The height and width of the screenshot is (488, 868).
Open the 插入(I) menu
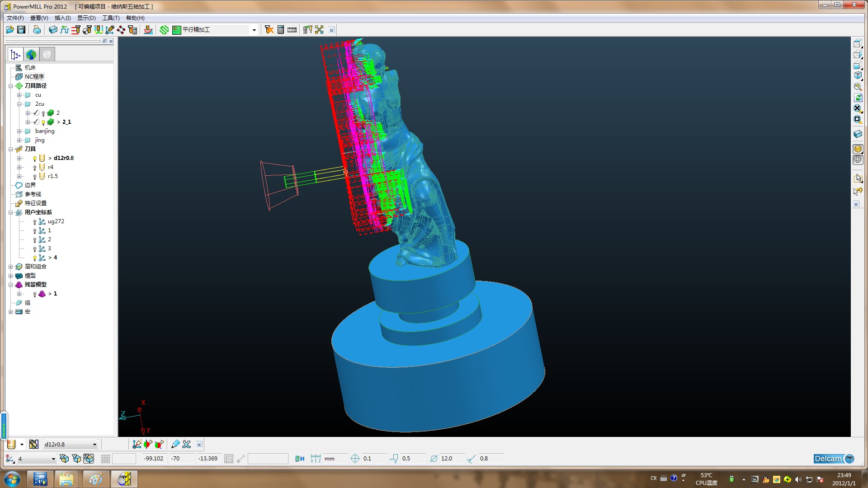tap(62, 18)
